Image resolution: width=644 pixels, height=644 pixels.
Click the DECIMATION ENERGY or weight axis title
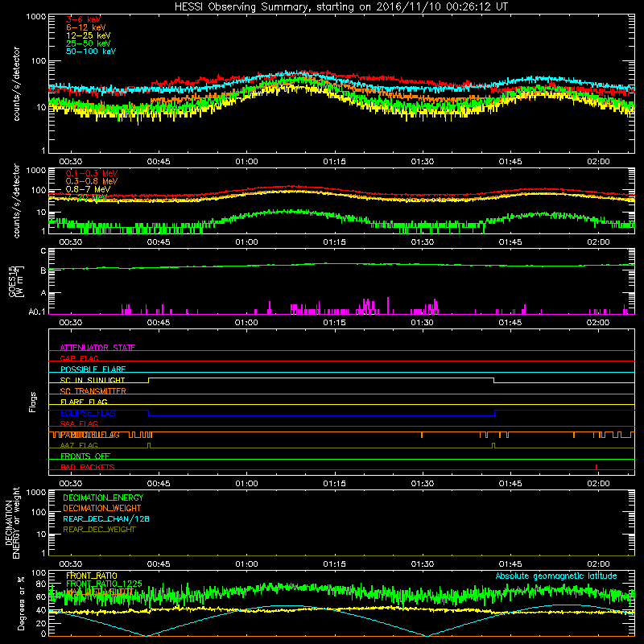click(12, 523)
